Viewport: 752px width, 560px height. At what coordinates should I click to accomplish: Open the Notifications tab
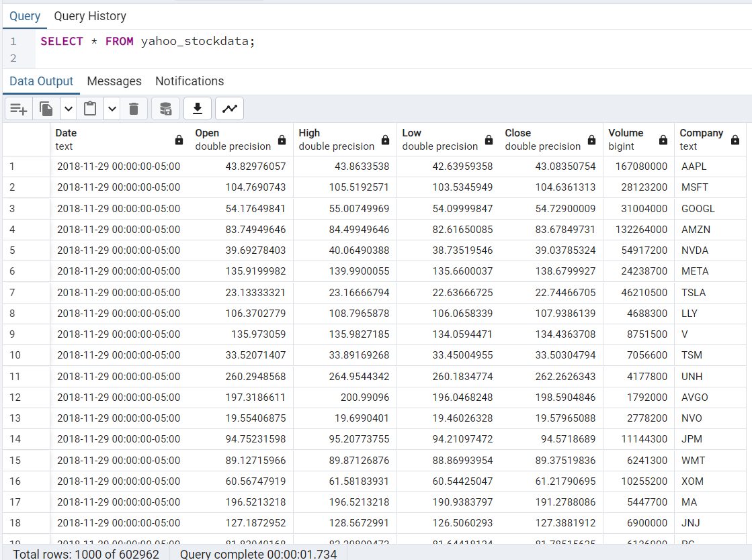190,81
